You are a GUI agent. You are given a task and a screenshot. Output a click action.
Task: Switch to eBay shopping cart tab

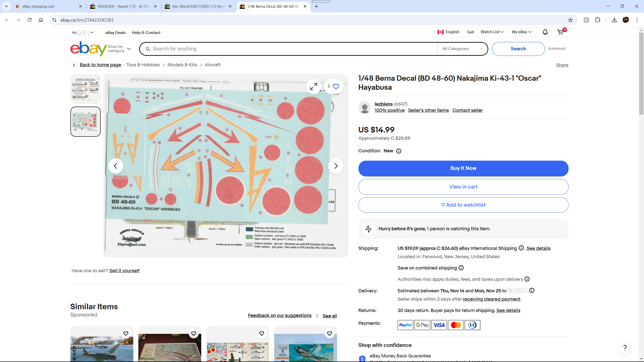pos(48,6)
